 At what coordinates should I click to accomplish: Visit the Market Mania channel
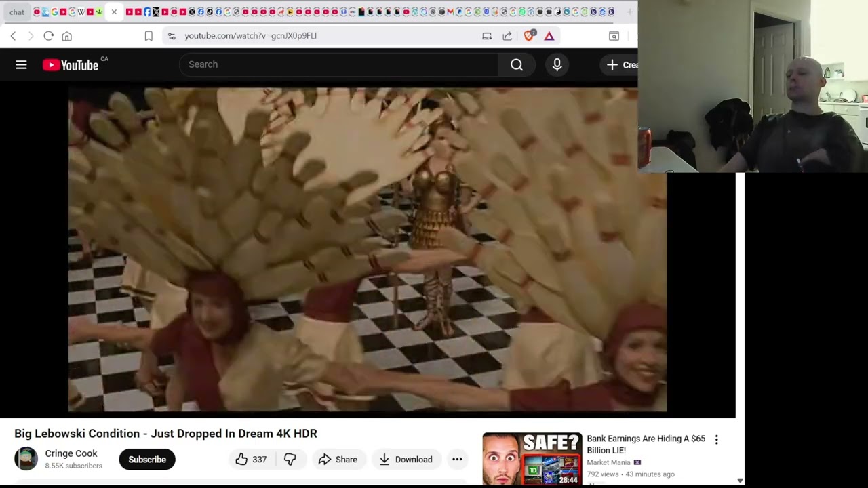608,462
